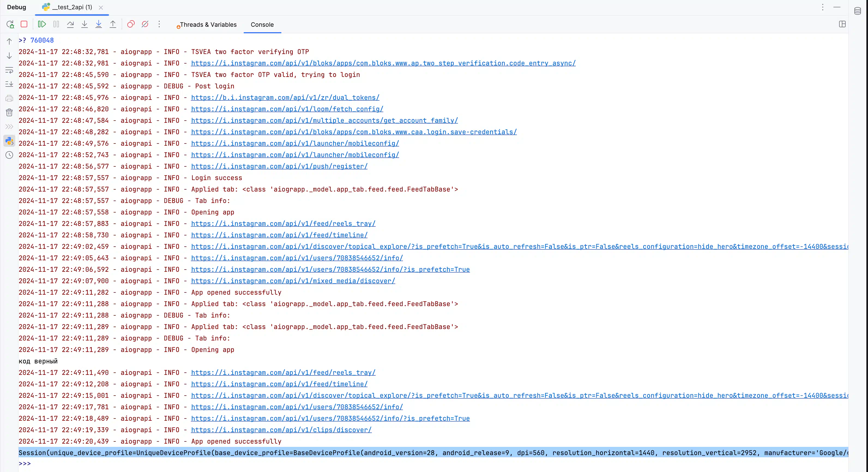Open users/70838546652/info link at 22:49:05
The width and height of the screenshot is (868, 472).
pos(297,258)
